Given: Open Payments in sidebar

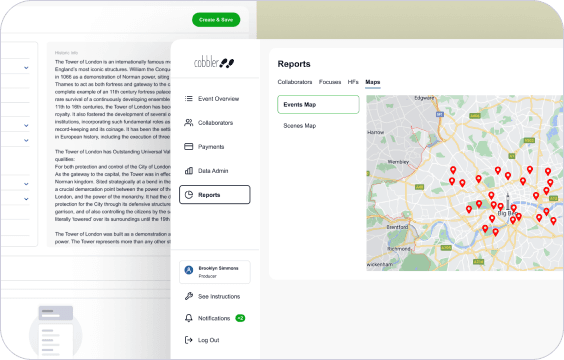Looking at the screenshot, I should coord(214,147).
